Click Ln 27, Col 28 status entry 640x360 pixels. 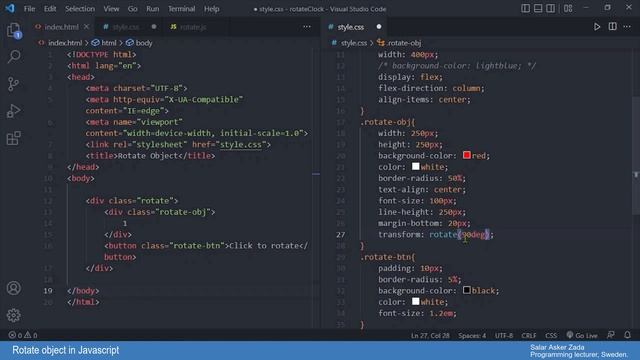click(x=430, y=336)
